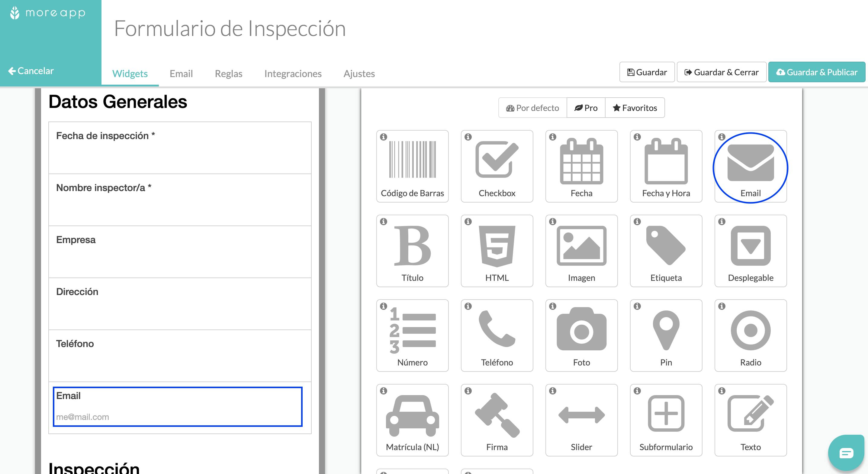Add the Fecha y Hora widget
The height and width of the screenshot is (474, 868).
click(666, 166)
